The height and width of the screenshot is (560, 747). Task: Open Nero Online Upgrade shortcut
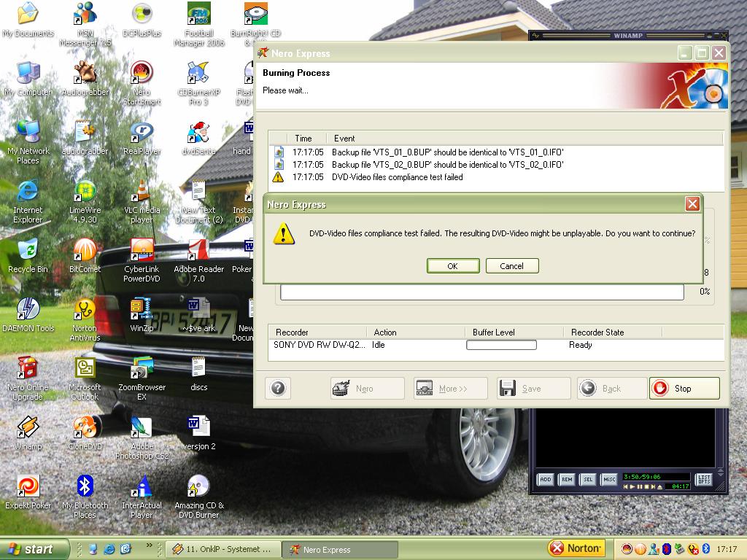(x=28, y=378)
